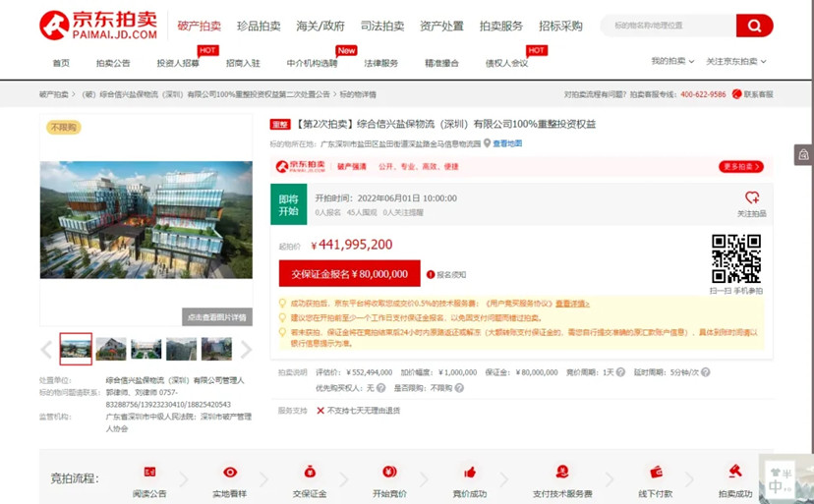The width and height of the screenshot is (814, 504).
Task: Click the 交保证金报名 ¥80,000,000 button
Action: point(349,273)
